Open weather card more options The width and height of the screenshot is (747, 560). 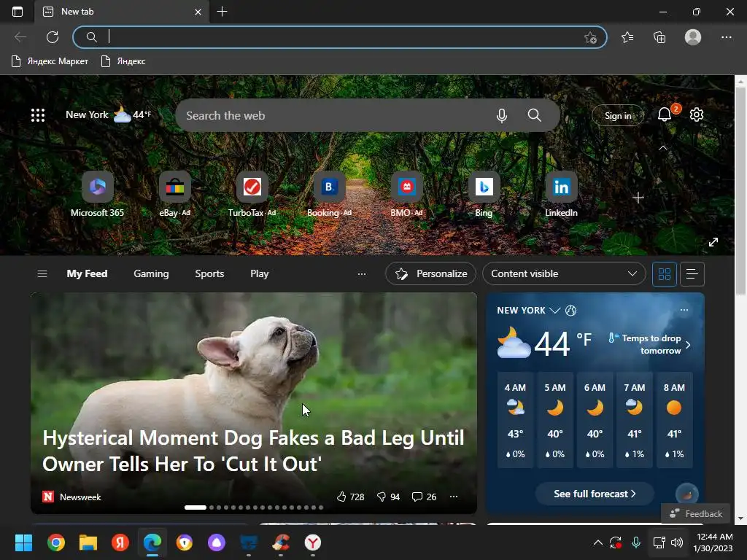(684, 310)
